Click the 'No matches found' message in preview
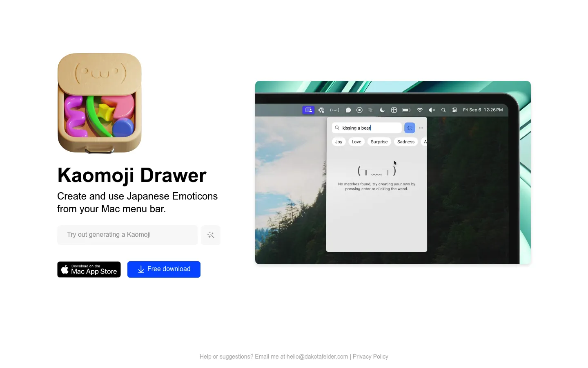Screen dimensions: 588x368 coord(376,186)
